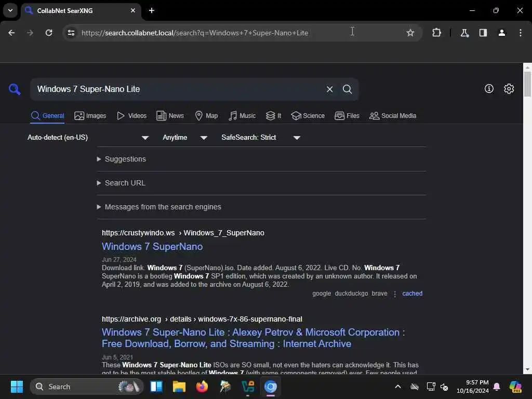This screenshot has height=399, width=532.
Task: Open browser extensions puzzle icon
Action: pos(436,33)
